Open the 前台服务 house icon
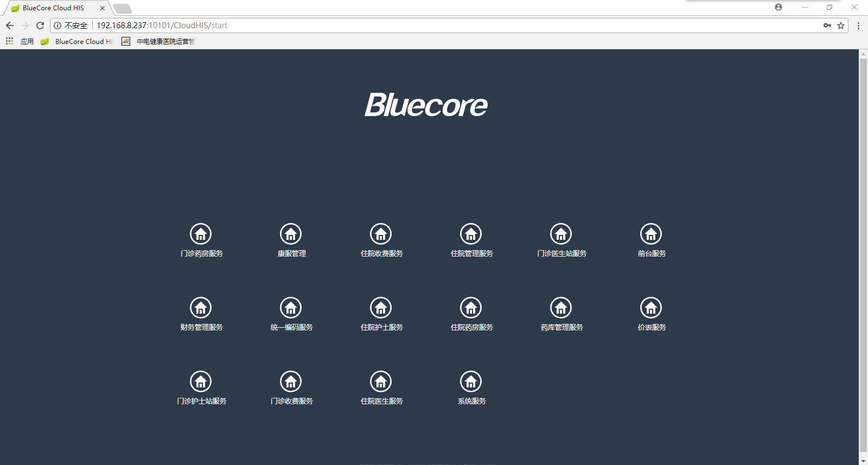The width and height of the screenshot is (868, 465). [651, 234]
